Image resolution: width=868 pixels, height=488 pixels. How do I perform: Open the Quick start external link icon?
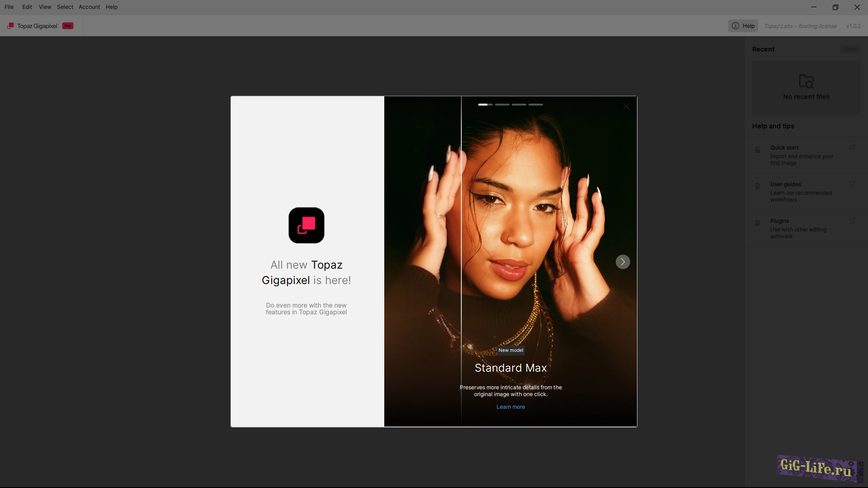pos(852,147)
